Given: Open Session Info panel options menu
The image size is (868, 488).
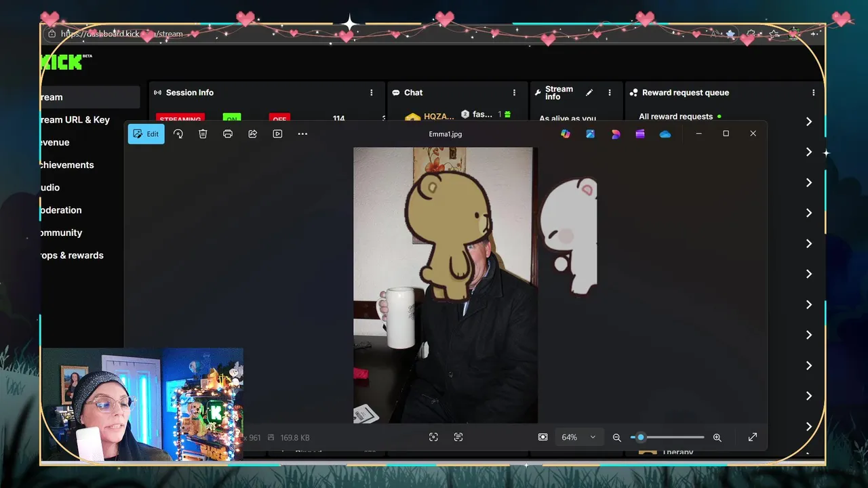Looking at the screenshot, I should (371, 93).
